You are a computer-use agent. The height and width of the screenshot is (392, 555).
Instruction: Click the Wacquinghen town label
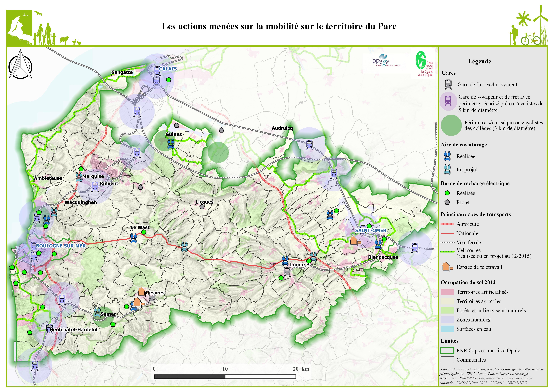[81, 202]
